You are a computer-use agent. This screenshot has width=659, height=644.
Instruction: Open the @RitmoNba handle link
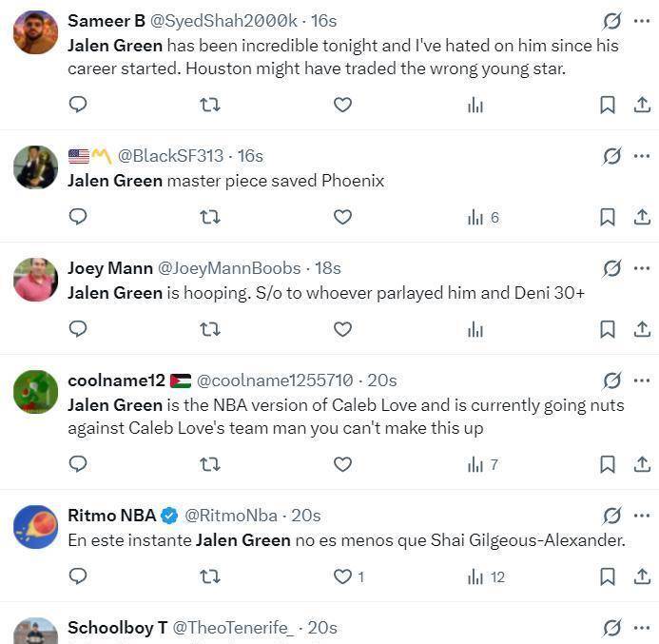click(231, 516)
